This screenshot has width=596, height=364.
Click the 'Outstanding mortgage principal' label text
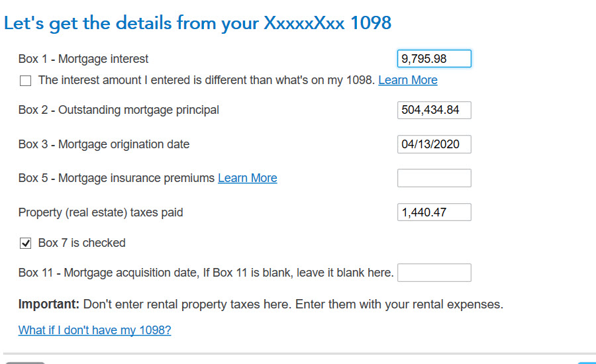119,110
